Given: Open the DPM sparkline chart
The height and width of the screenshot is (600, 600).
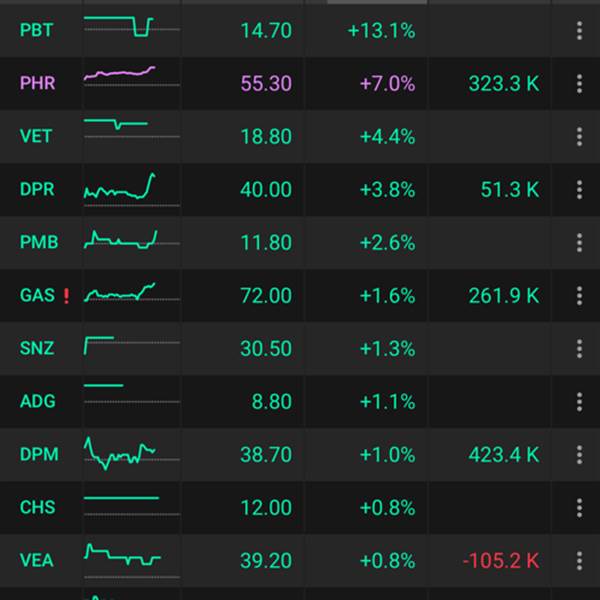Looking at the screenshot, I should 131,454.
